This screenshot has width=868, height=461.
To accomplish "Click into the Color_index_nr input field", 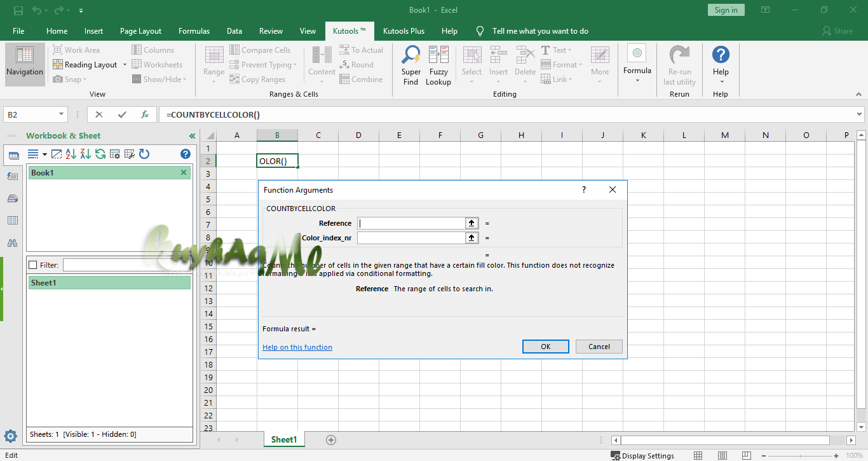I will coord(411,238).
